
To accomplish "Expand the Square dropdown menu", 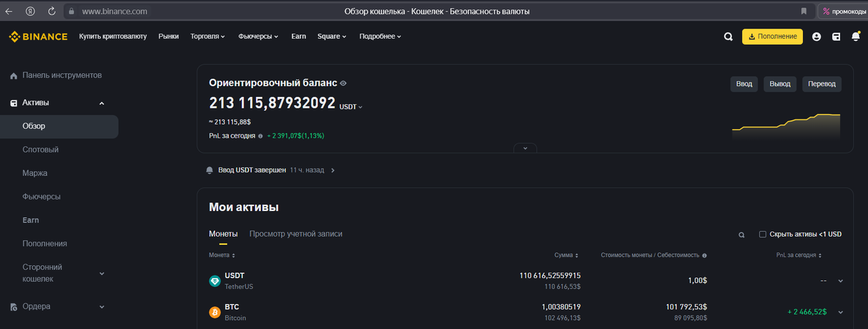I will (x=332, y=37).
